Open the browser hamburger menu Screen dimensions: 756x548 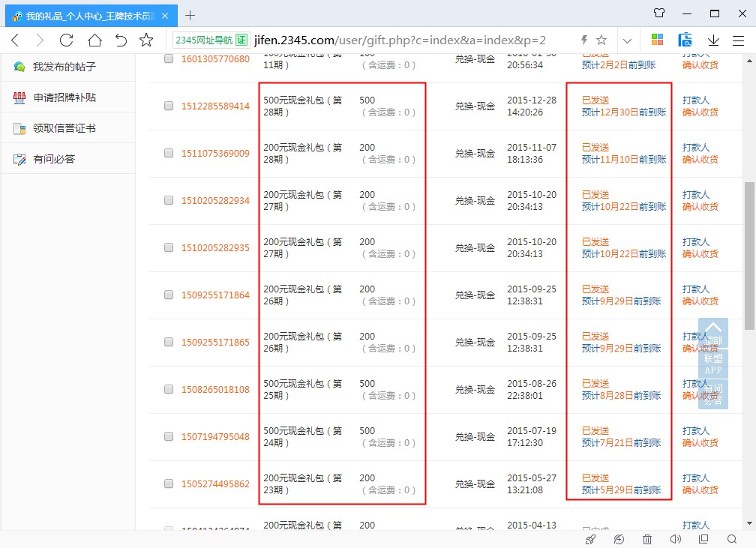click(738, 40)
